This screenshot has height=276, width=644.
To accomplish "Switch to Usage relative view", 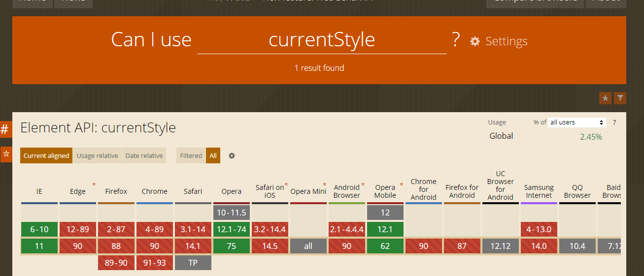I will click(x=97, y=155).
